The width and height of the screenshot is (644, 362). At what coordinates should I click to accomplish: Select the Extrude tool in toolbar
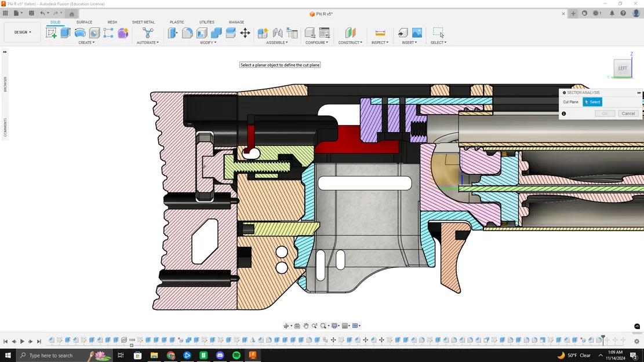66,33
